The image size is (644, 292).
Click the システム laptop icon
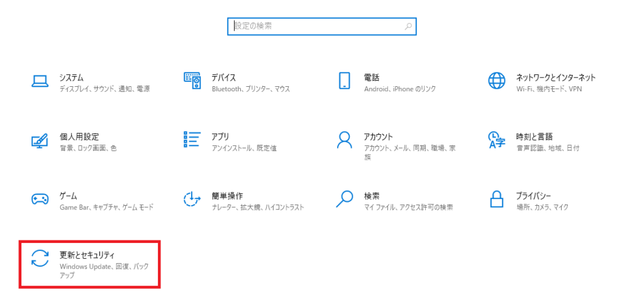pyautogui.click(x=40, y=81)
